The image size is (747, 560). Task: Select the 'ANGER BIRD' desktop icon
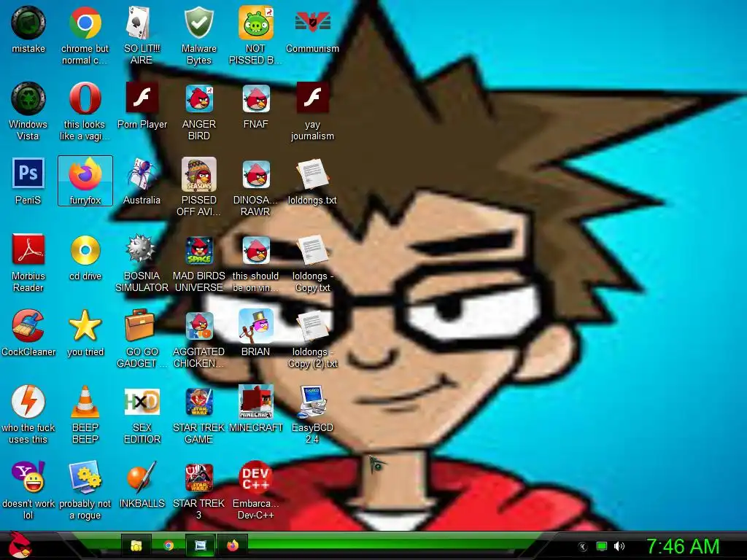point(198,98)
